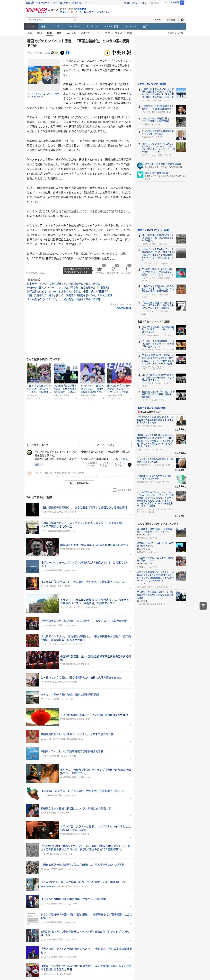Viewport: 210px width, 980px height.
Task: Click the 記事に関する報告 link
Action: [x=36, y=273]
